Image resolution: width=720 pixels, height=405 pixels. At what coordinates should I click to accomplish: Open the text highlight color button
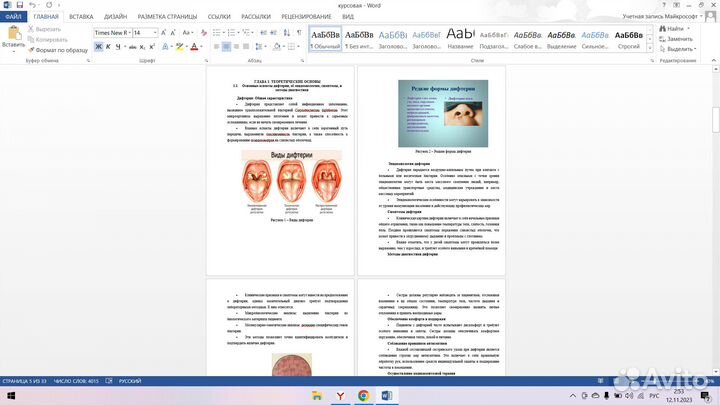point(179,47)
